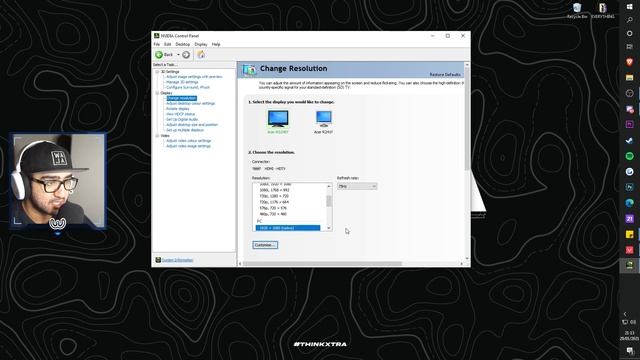
Task: Open Adjust desktop size and position
Action: (192, 125)
